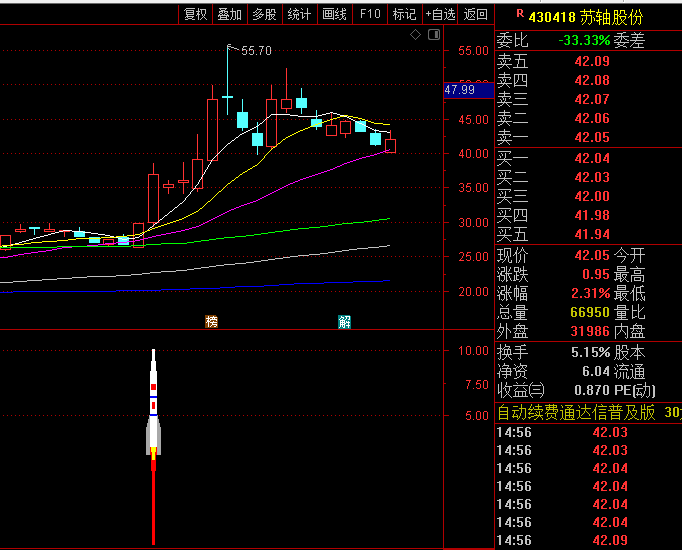The height and width of the screenshot is (550, 682).
Task: Click the 47.99 price axis marker
Action: pyautogui.click(x=461, y=90)
